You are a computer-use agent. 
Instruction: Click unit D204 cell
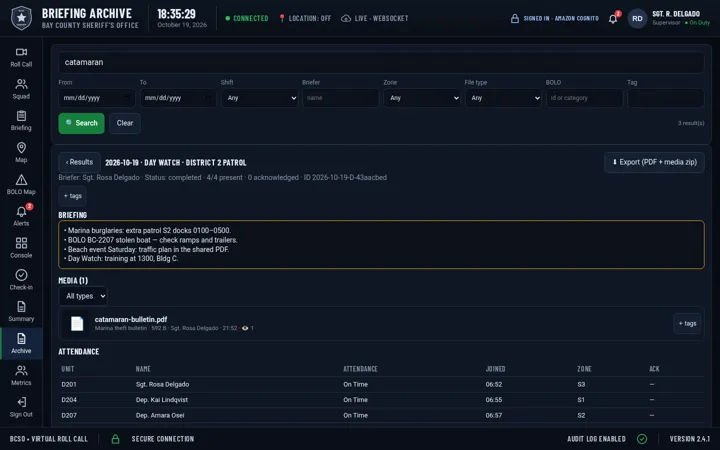(x=69, y=400)
